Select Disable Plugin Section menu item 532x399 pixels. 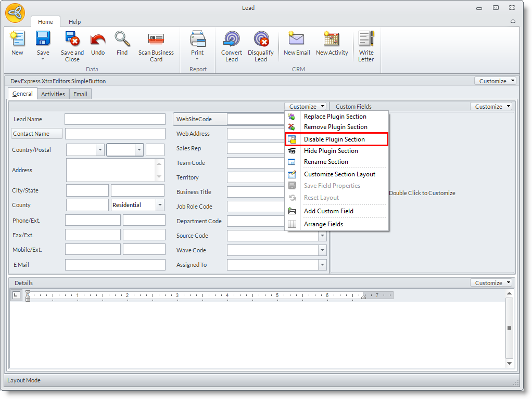coord(334,139)
